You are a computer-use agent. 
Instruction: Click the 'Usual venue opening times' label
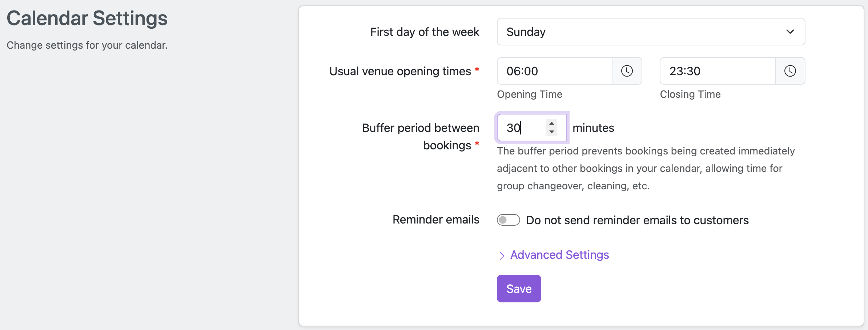[400, 71]
